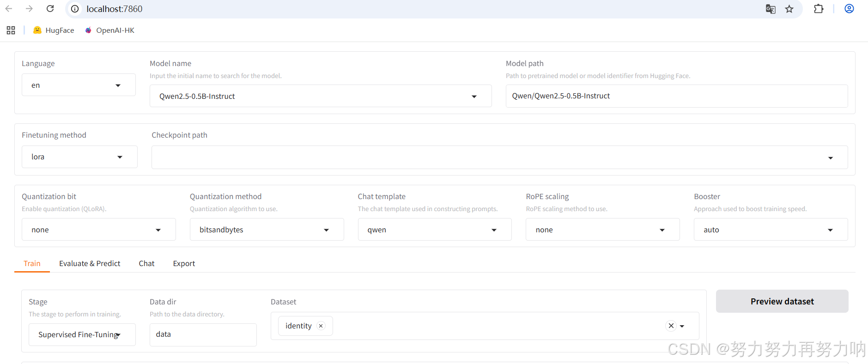Switch to the Evaluate & Predict tab
Screen dimensions: 868x364
90,263
